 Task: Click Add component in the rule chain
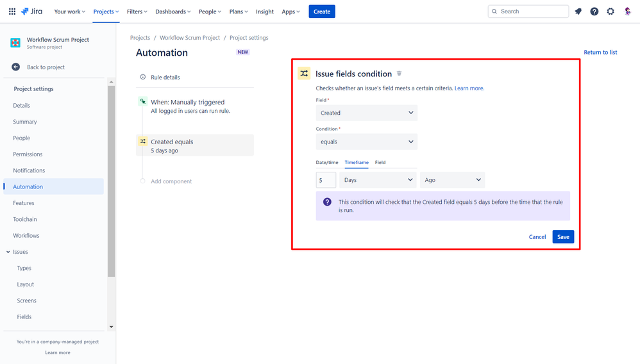(171, 181)
